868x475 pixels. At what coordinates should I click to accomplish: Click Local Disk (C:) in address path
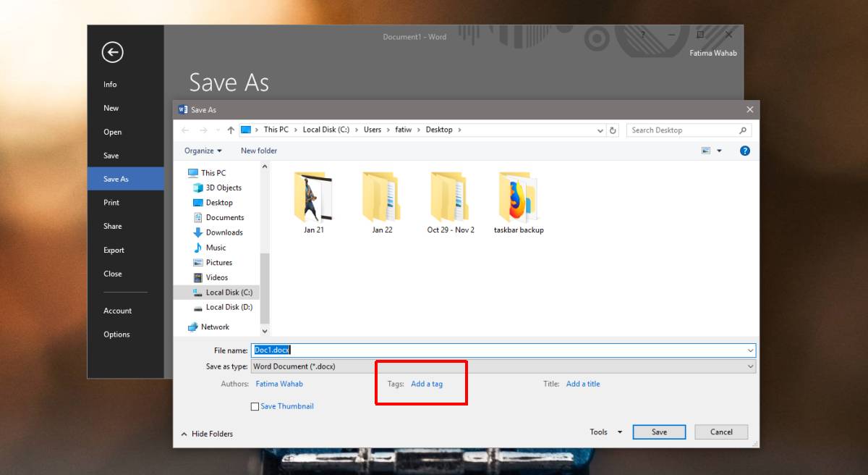(x=325, y=130)
